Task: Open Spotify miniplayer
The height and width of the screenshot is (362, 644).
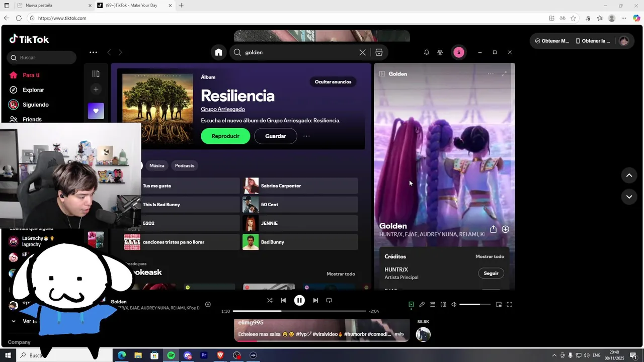Action: click(x=499, y=304)
